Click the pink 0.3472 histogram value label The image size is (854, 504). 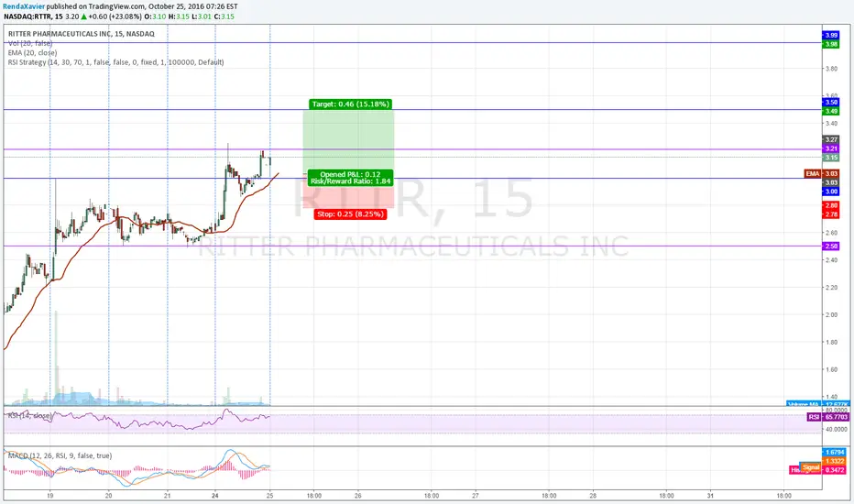[x=834, y=470]
